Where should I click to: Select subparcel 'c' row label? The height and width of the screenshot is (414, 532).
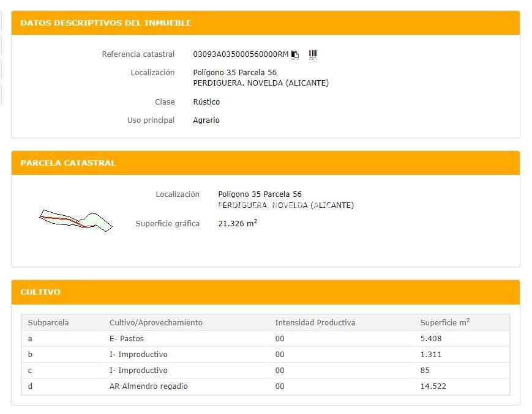pyautogui.click(x=30, y=371)
